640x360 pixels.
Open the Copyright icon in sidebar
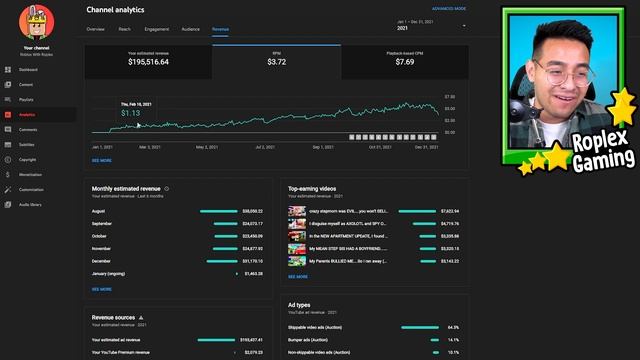pos(8,160)
